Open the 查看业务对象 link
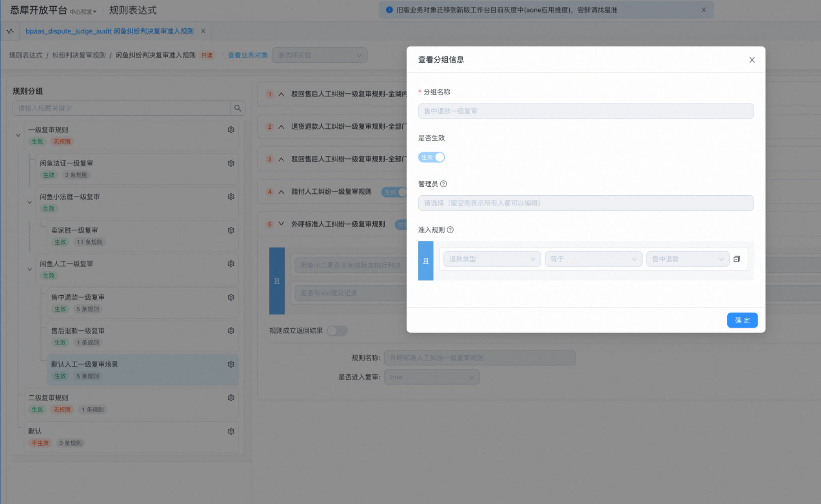 point(248,55)
